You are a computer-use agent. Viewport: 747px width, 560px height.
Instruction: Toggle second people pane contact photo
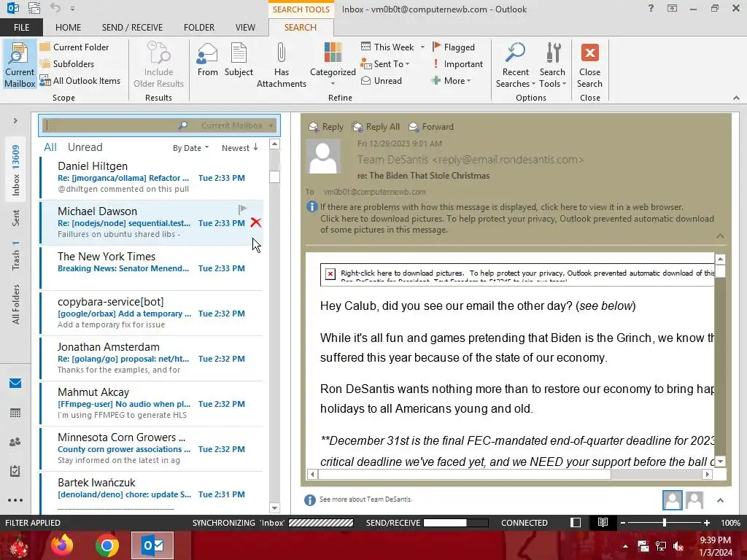click(694, 500)
